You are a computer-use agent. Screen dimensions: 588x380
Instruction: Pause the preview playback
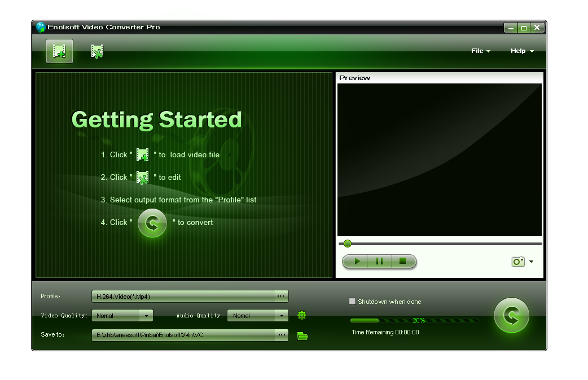380,261
